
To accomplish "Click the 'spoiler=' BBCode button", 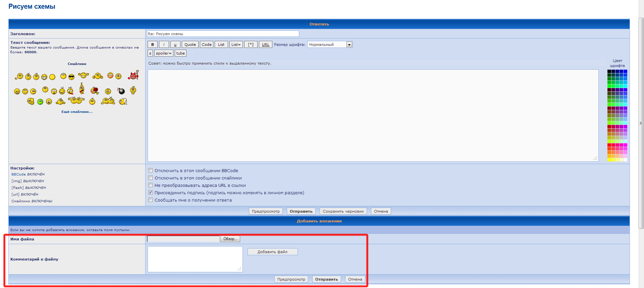I will coord(164,53).
